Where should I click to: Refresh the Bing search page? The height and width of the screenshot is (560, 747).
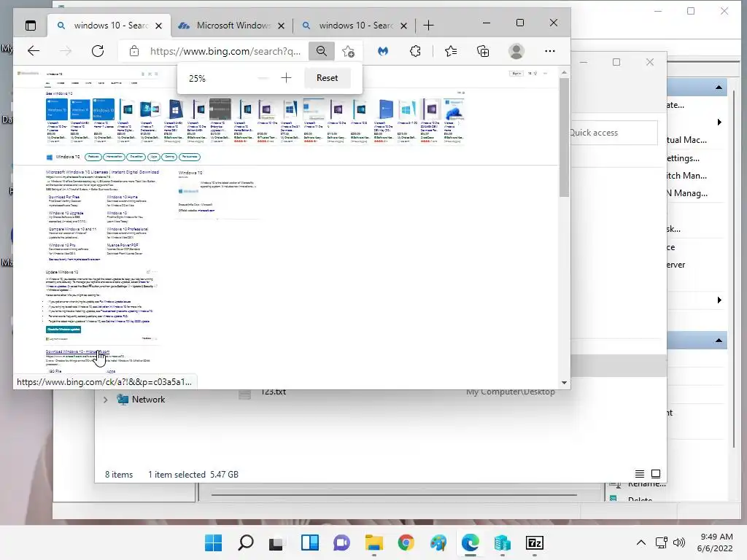[x=98, y=51]
